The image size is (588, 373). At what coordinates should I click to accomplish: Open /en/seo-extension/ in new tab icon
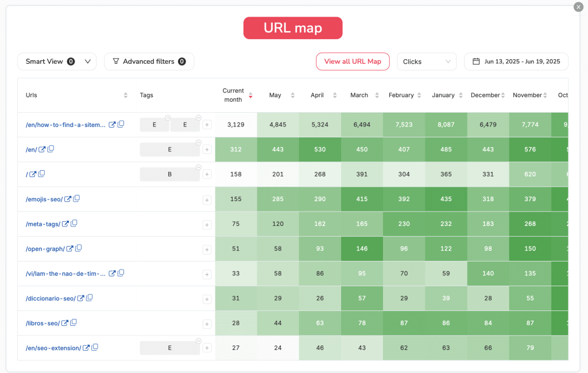point(86,348)
